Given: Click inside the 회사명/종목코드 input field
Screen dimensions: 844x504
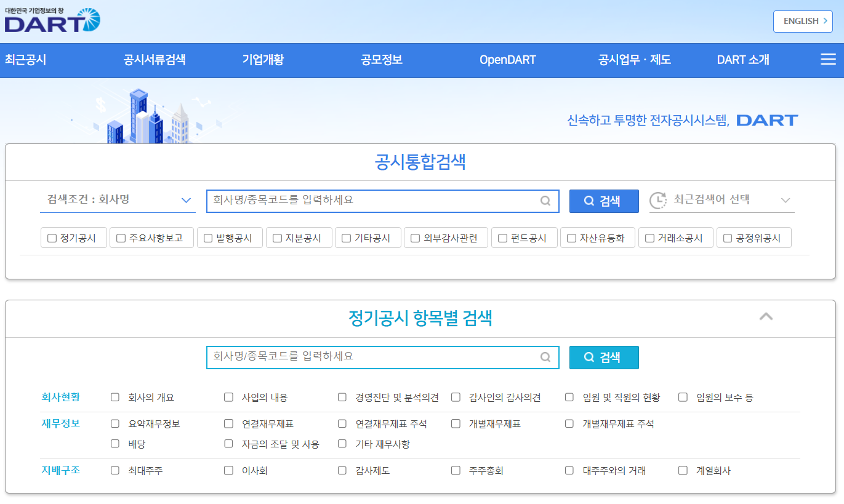Looking at the screenshot, I should [369, 201].
